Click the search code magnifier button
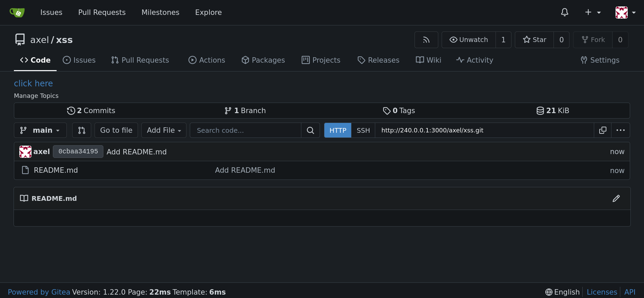This screenshot has height=298, width=644. point(310,130)
